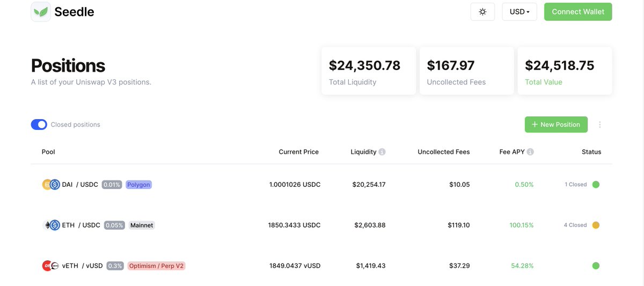Click the Seedle brand name

pyautogui.click(x=74, y=12)
